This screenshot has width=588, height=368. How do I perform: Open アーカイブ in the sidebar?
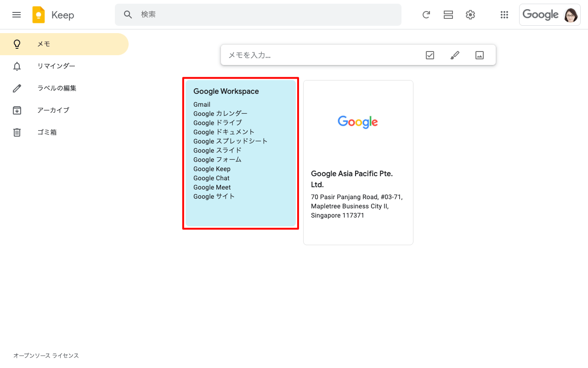click(x=64, y=110)
